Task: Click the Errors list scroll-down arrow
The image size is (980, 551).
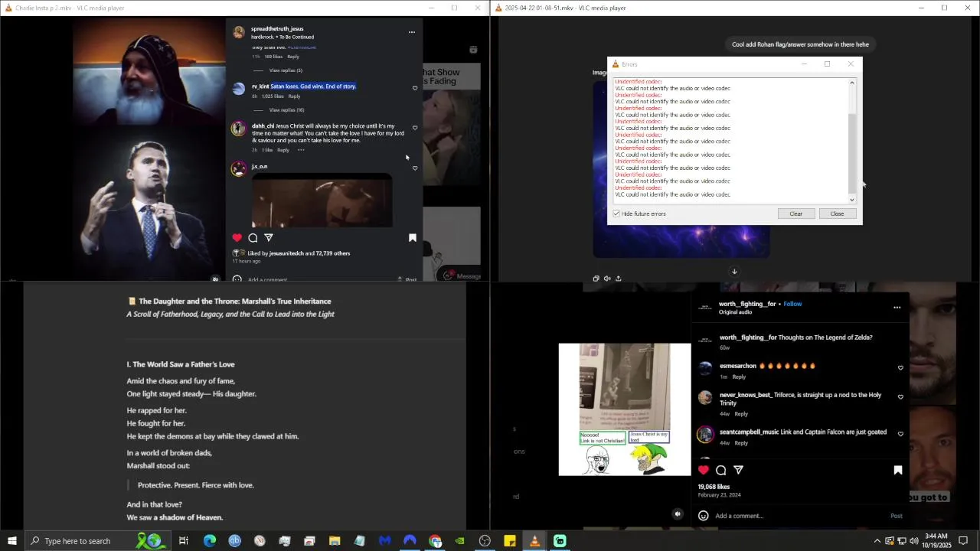Action: point(852,200)
